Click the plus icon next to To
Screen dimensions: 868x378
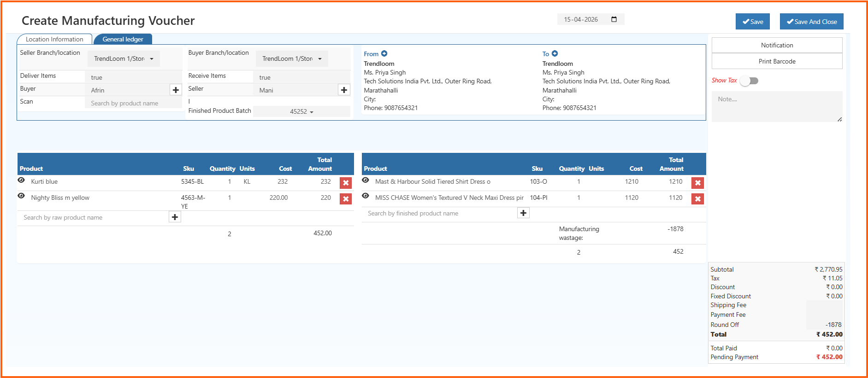pyautogui.click(x=555, y=54)
